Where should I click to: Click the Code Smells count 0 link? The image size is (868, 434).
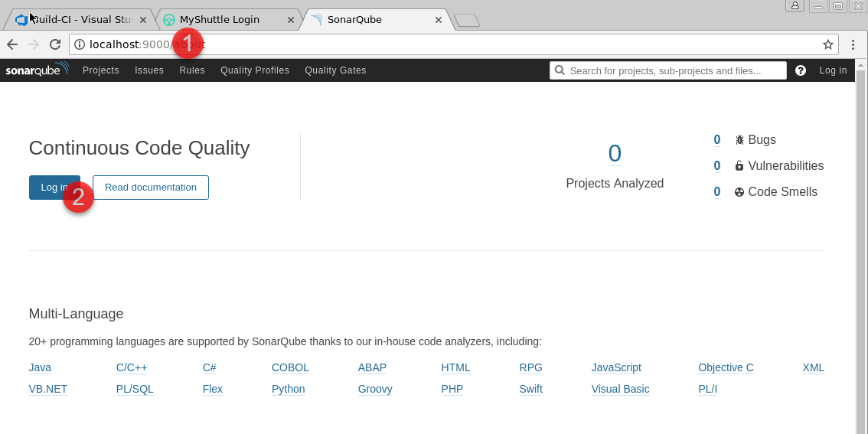[x=717, y=192]
